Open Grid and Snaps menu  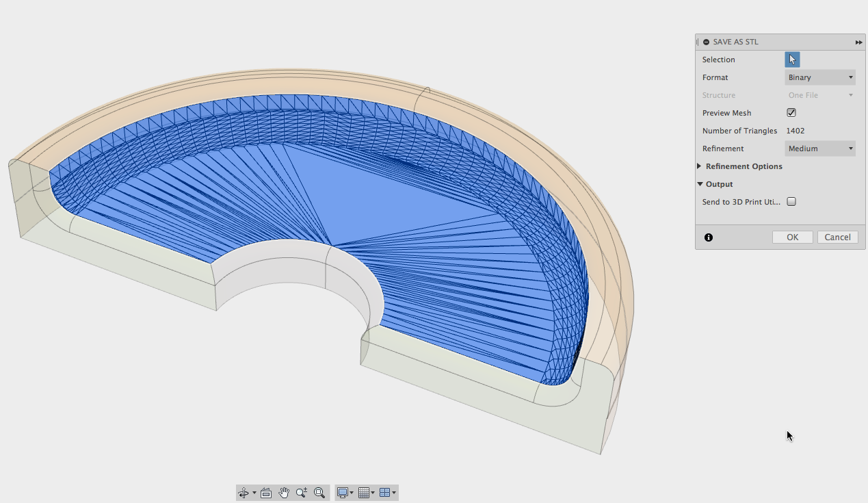[366, 493]
